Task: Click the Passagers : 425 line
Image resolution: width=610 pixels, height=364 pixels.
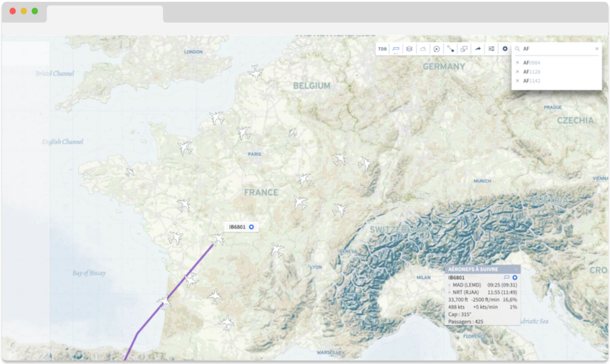Action: click(x=466, y=322)
